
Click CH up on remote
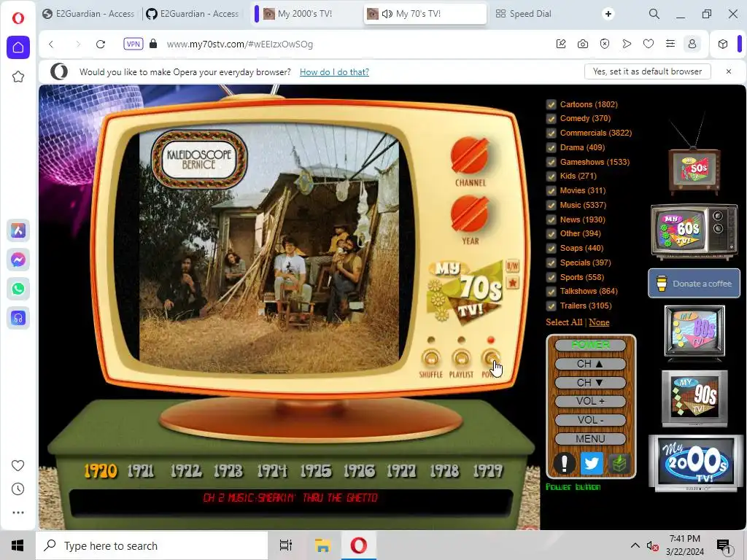(x=590, y=364)
